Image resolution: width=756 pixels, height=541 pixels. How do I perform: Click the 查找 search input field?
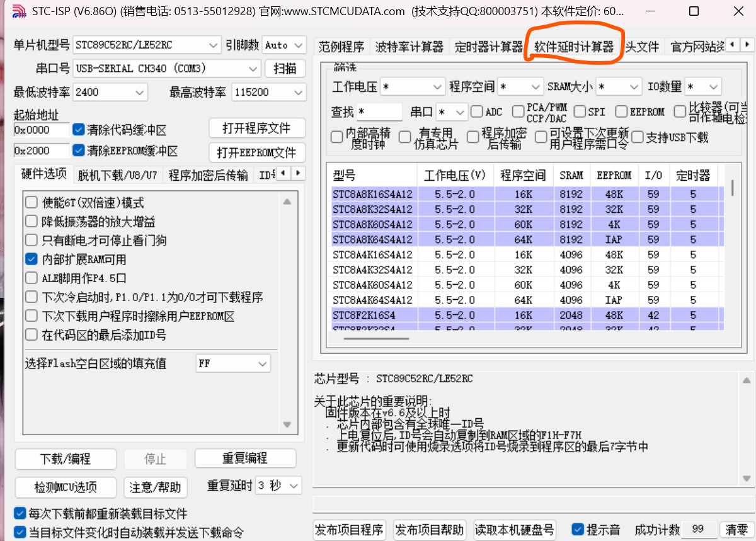(380, 112)
